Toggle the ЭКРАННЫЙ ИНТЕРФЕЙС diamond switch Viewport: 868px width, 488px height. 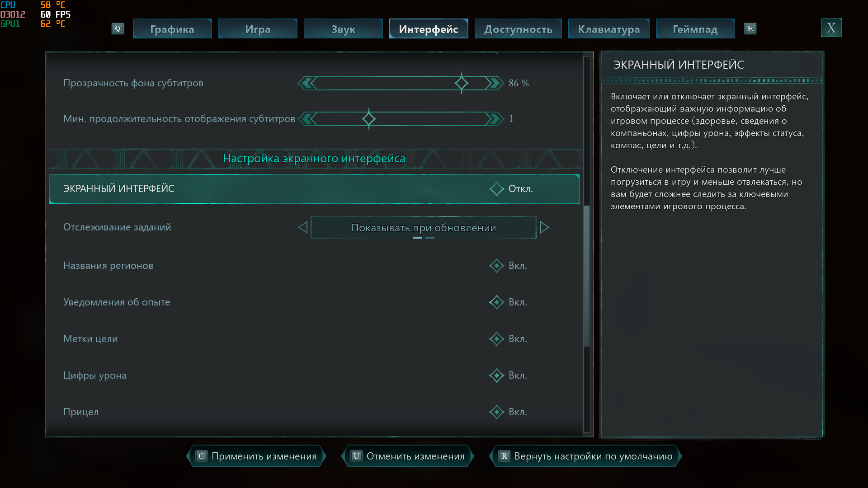click(496, 189)
